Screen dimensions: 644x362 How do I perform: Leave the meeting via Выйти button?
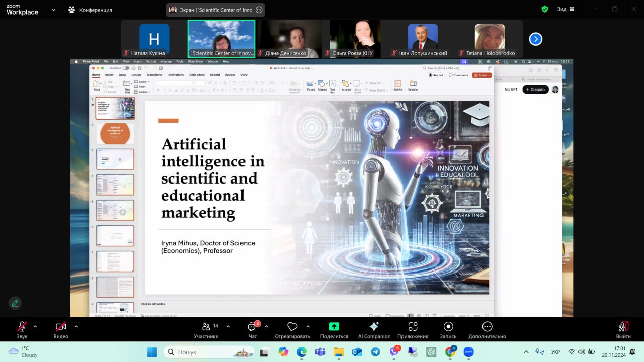[x=623, y=327]
